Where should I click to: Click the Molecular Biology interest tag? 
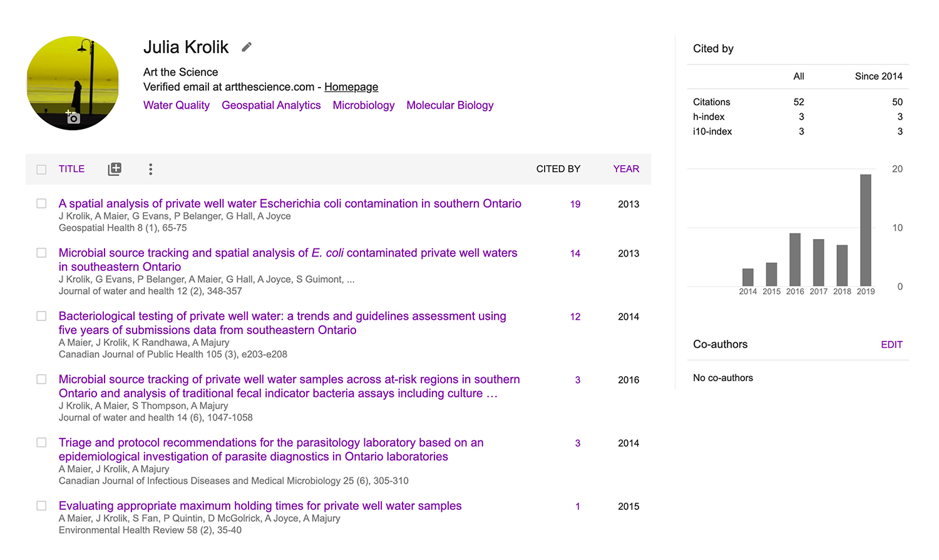450,105
